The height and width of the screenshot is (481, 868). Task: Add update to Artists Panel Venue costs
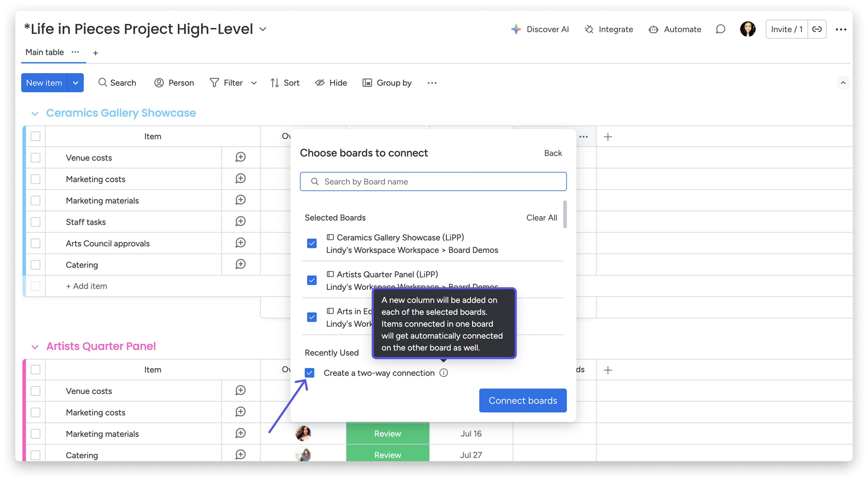coord(240,391)
